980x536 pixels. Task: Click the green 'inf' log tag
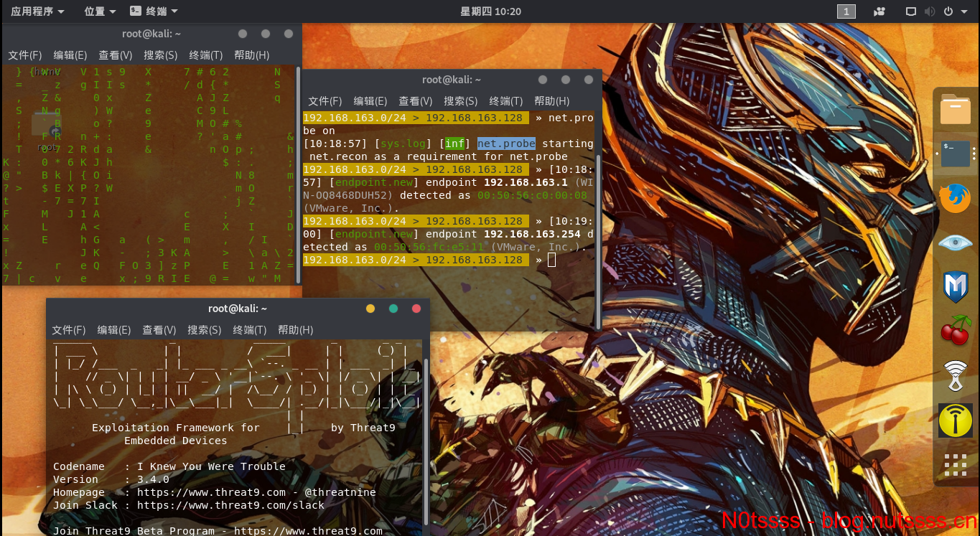454,144
